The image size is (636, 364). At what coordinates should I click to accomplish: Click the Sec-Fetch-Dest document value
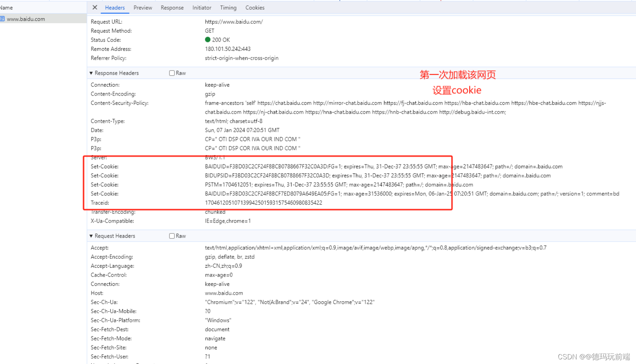[217, 330]
